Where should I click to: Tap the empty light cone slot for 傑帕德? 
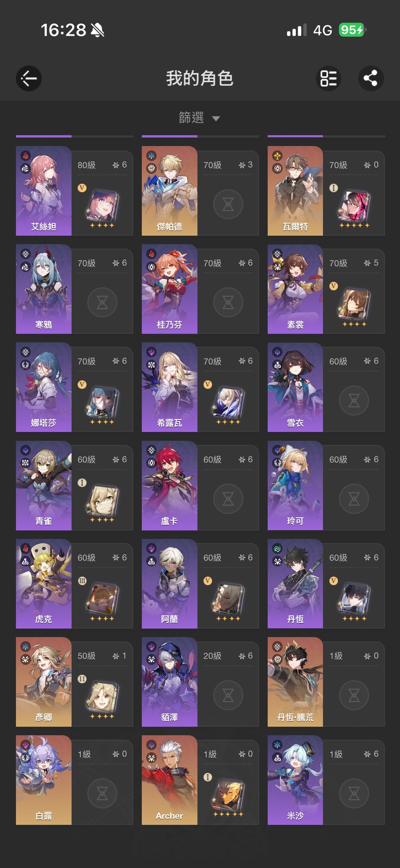click(x=228, y=204)
